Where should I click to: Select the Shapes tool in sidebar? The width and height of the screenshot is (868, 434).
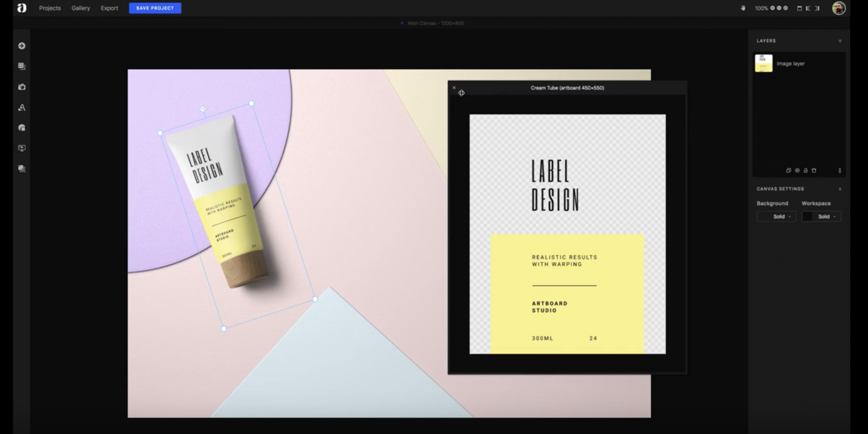[x=22, y=128]
